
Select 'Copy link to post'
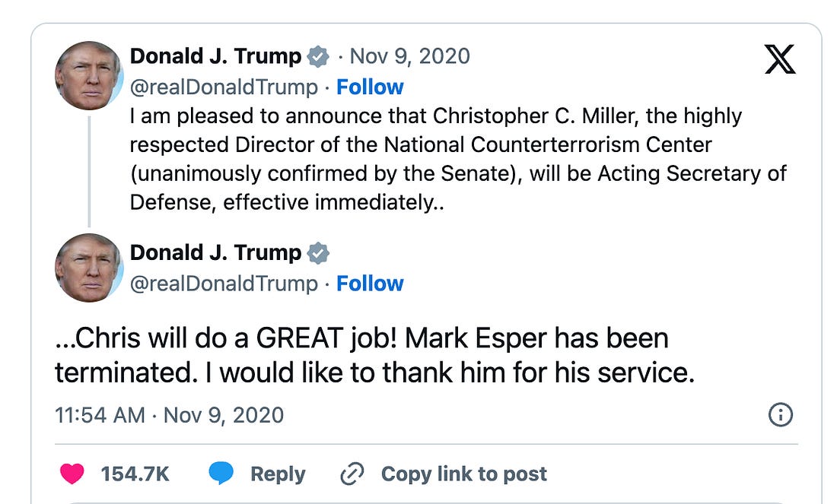[463, 474]
